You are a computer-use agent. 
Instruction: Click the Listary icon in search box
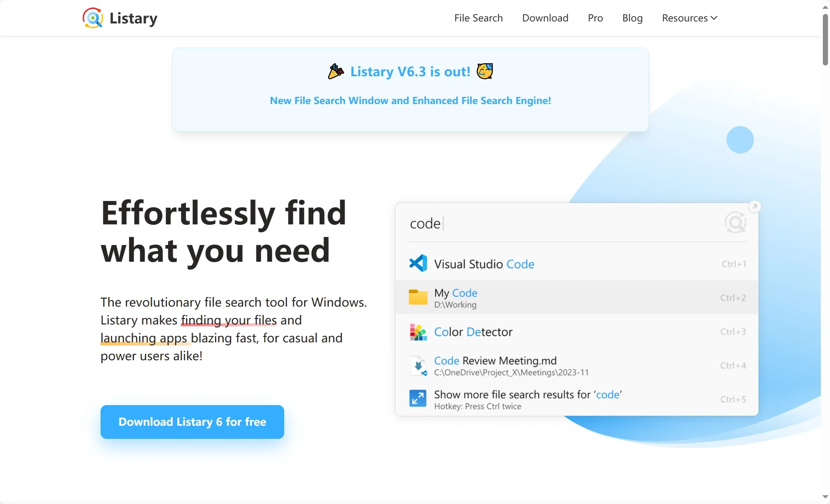(x=735, y=222)
